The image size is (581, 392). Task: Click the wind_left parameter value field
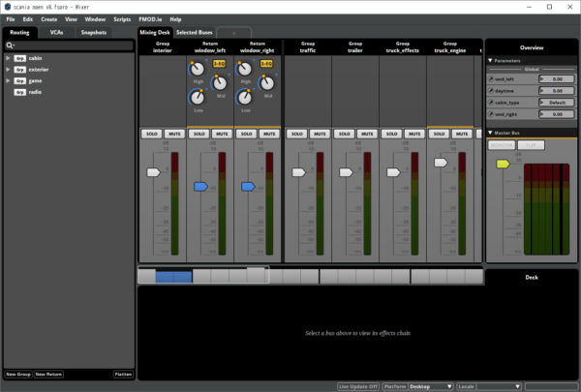[555, 79]
